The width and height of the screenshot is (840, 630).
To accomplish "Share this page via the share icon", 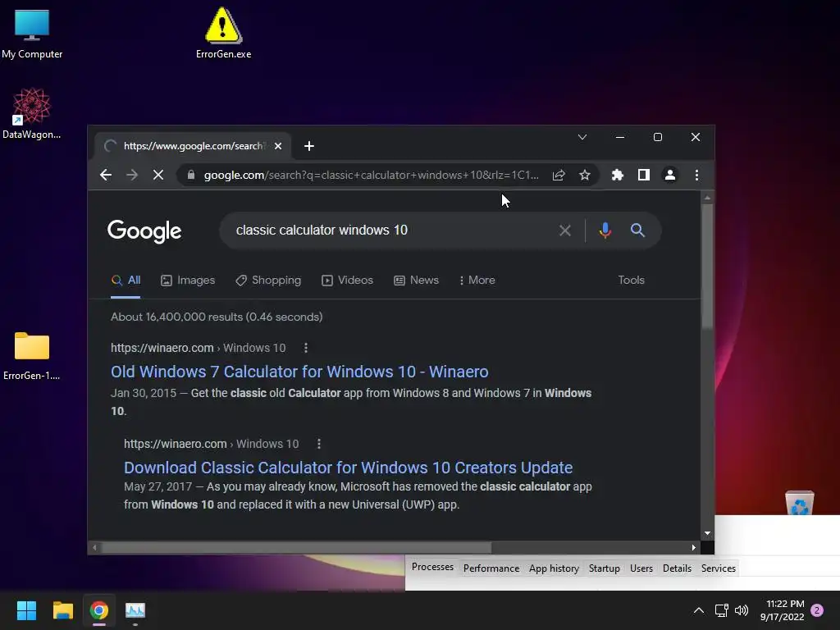I will [559, 176].
